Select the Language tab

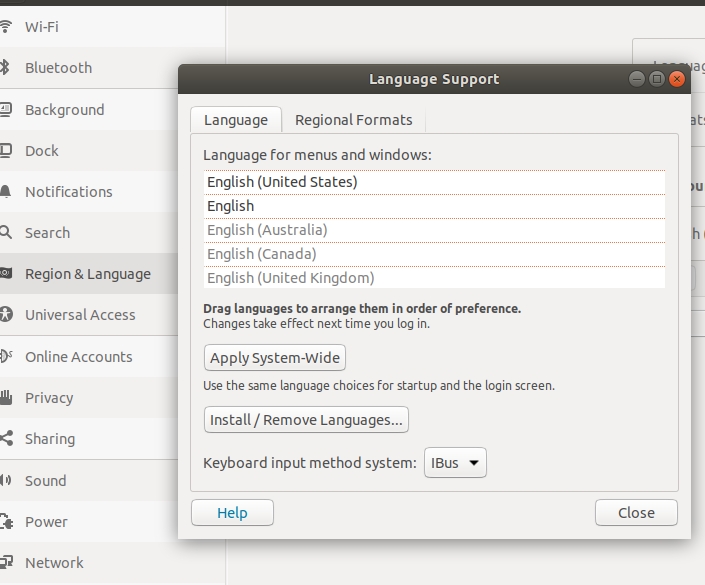click(x=236, y=120)
